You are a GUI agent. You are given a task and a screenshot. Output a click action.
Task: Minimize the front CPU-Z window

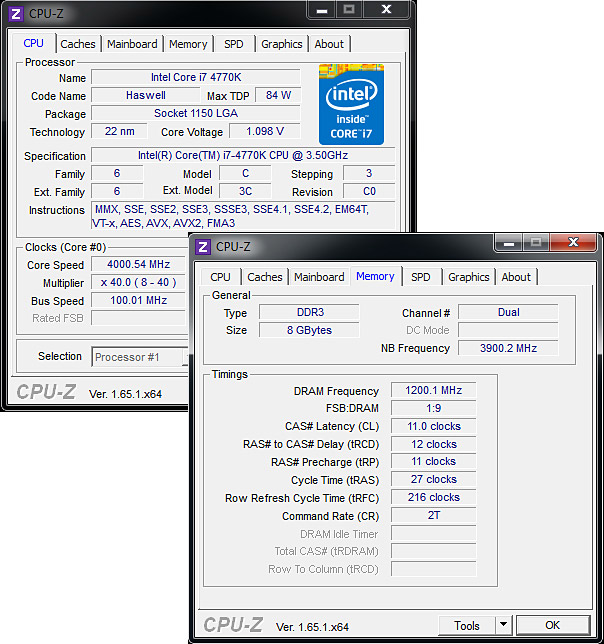(509, 242)
